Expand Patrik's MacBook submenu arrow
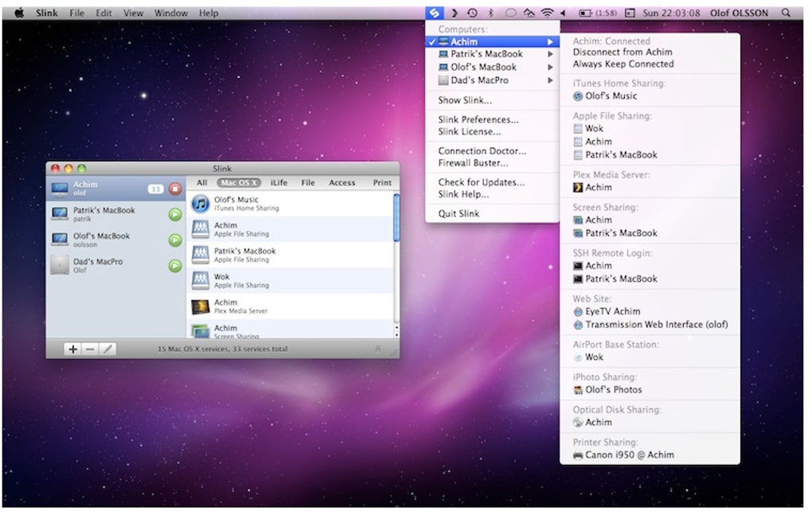Screen dimensions: 812x515 click(x=549, y=54)
